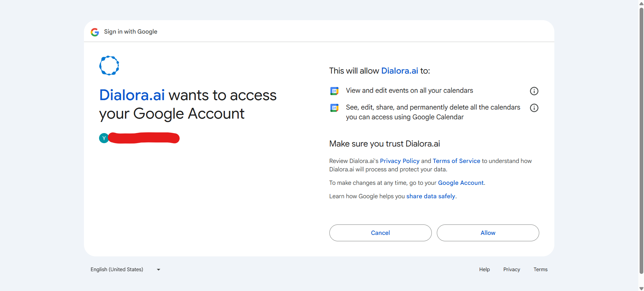
Task: Open the Privacy footer link
Action: (x=511, y=269)
